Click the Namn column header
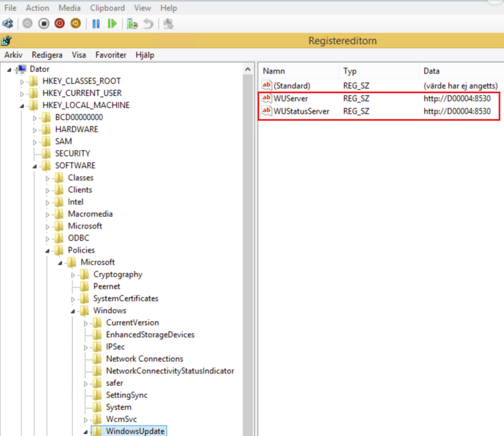Viewport: 504px width, 436px height. tap(274, 71)
